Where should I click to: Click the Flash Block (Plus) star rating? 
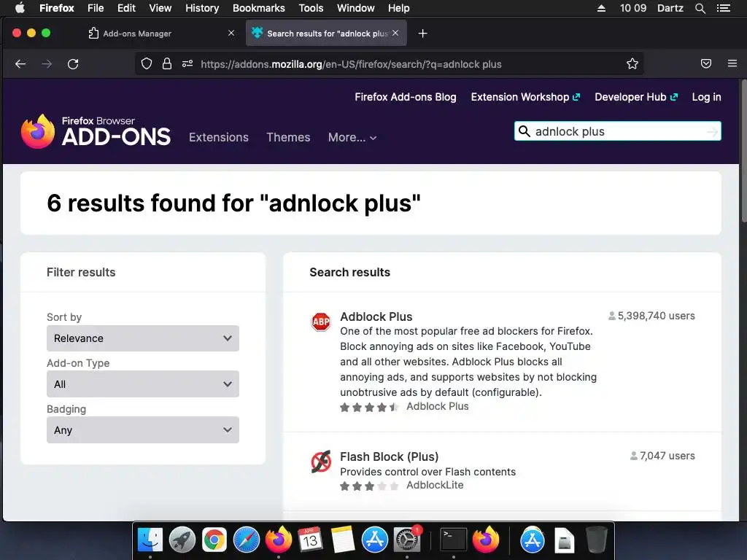[x=370, y=486]
